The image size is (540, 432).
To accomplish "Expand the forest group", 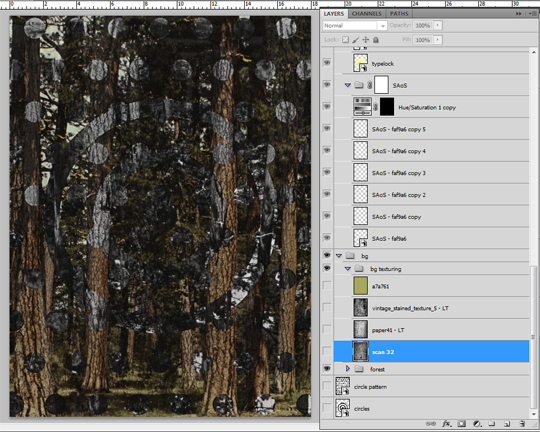I will point(348,369).
